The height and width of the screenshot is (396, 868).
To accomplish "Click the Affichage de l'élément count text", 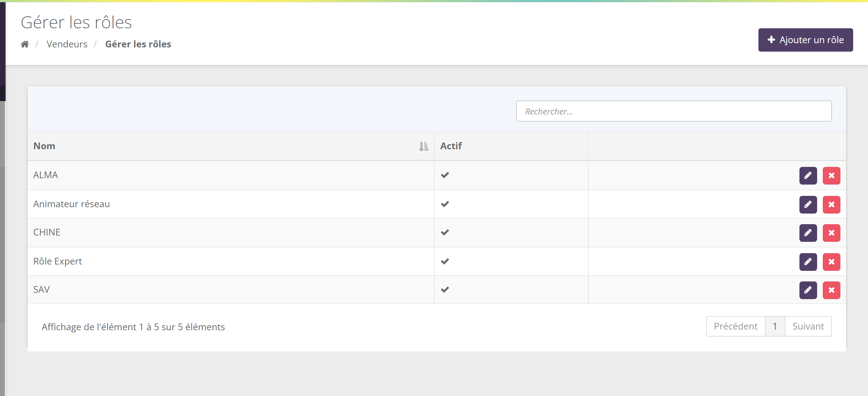I will tap(133, 327).
